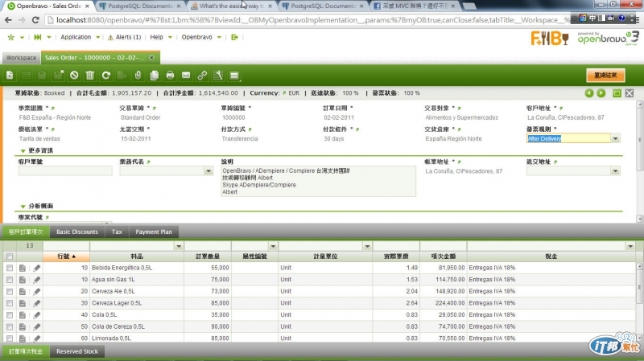Open the Help menu
The width and height of the screenshot is (644, 361).
(x=160, y=37)
